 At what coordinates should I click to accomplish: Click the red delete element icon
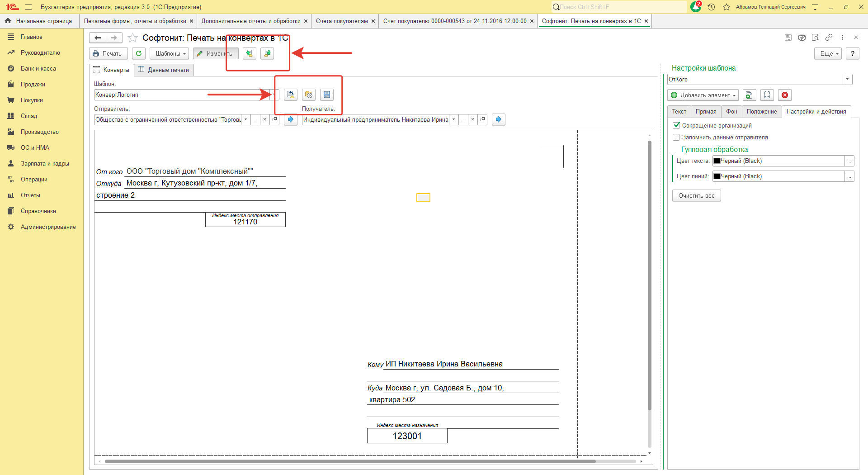pos(785,95)
